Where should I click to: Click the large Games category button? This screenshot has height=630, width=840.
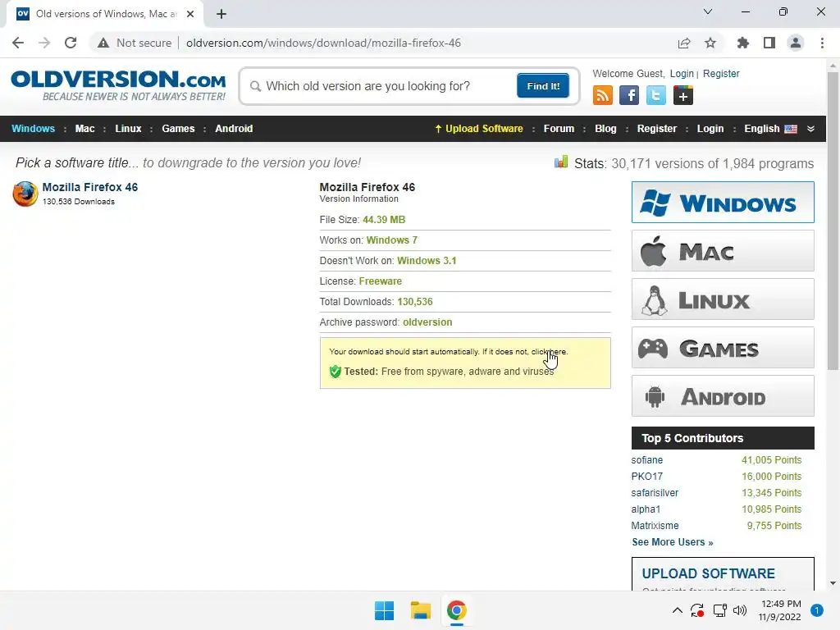click(723, 348)
